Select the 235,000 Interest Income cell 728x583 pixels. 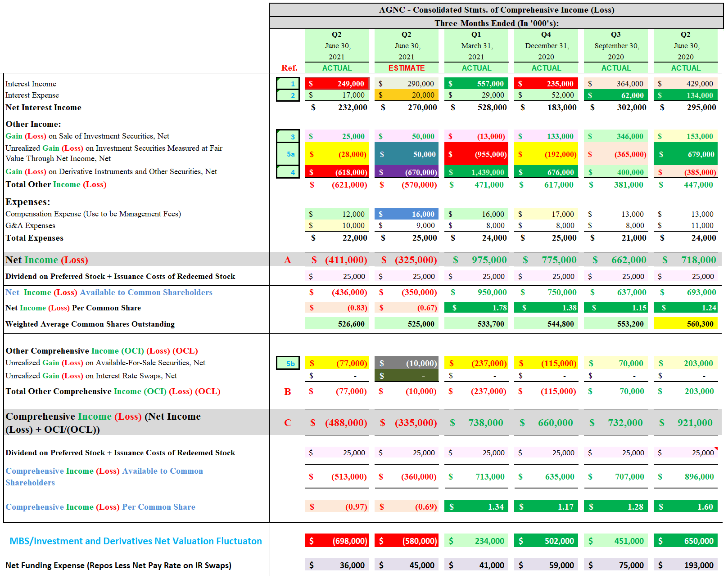point(546,84)
